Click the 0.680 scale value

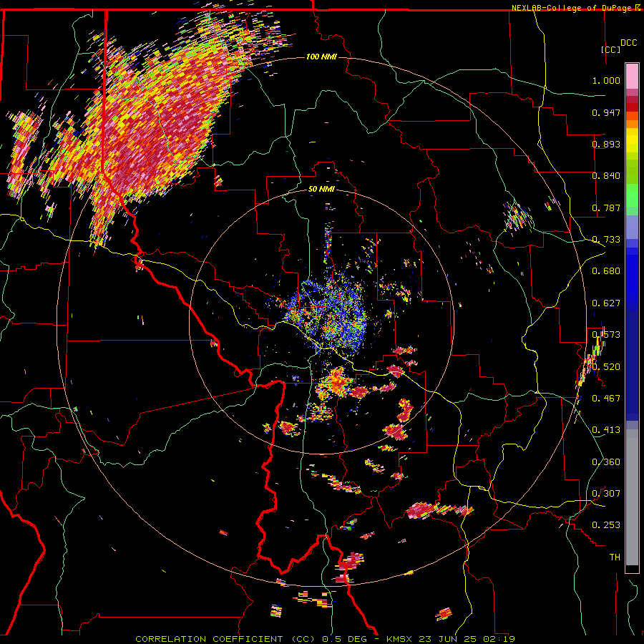point(606,270)
